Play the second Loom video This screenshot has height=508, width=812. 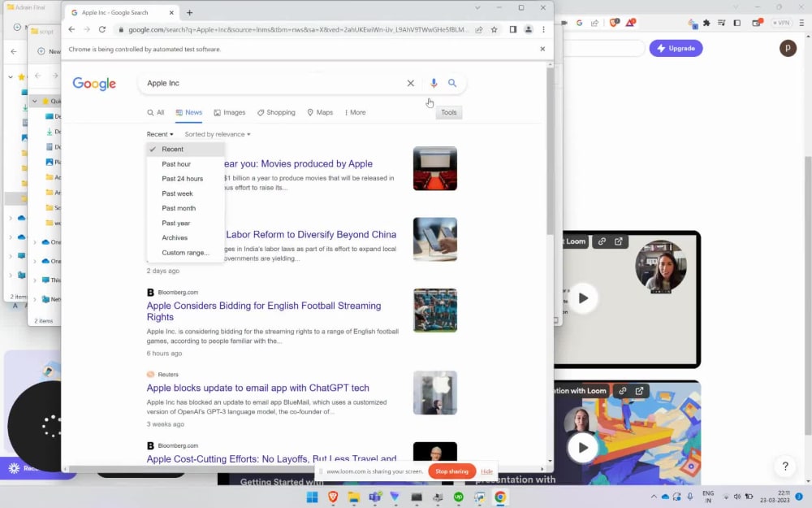pyautogui.click(x=582, y=447)
